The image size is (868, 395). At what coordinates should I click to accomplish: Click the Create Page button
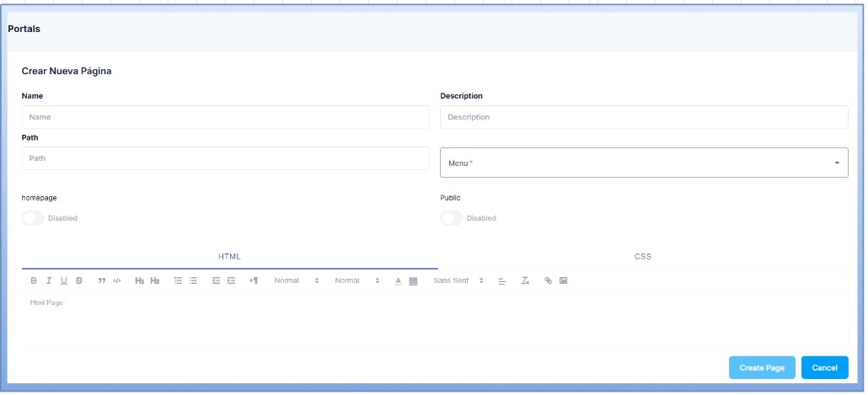pyautogui.click(x=762, y=368)
